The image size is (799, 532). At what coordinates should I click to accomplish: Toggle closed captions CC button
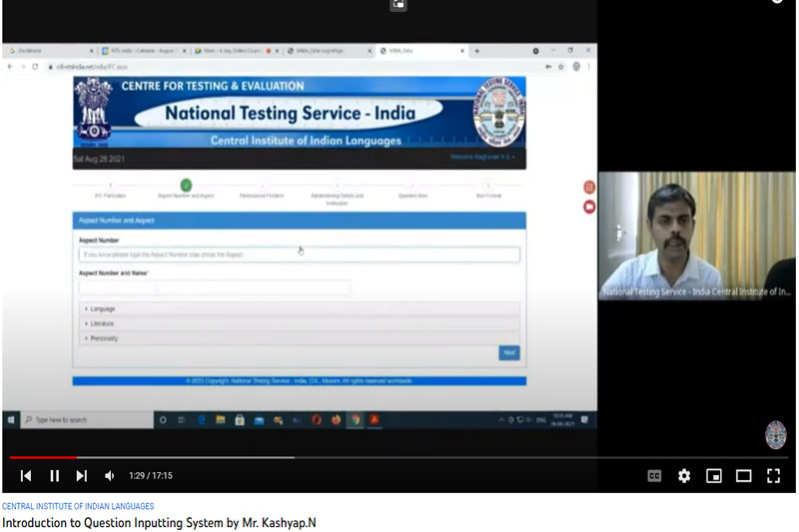[654, 476]
